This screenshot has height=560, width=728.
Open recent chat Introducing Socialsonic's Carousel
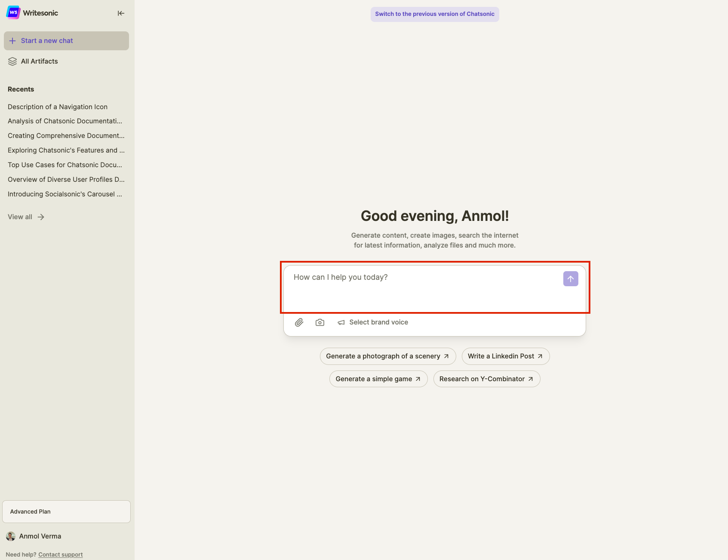pyautogui.click(x=65, y=194)
